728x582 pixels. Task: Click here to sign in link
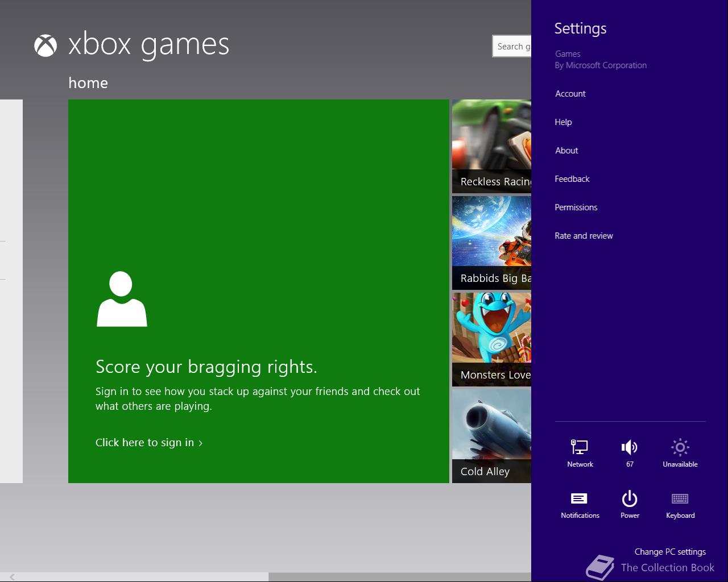149,442
